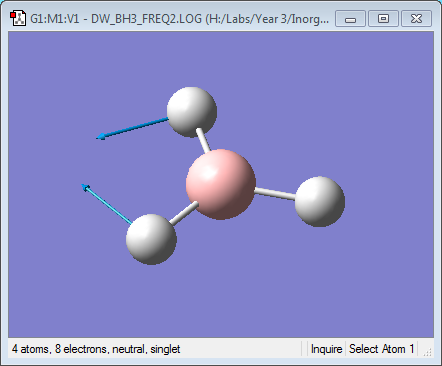Minimize the DW_BH3_FREQ2.LOG window
Screen dimensions: 442x366
(x=350, y=19)
